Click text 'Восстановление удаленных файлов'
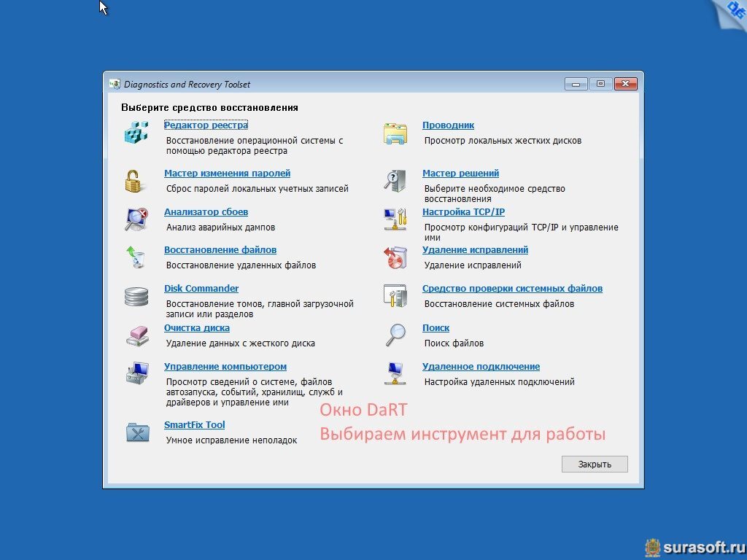This screenshot has height=560, width=747. (x=241, y=265)
